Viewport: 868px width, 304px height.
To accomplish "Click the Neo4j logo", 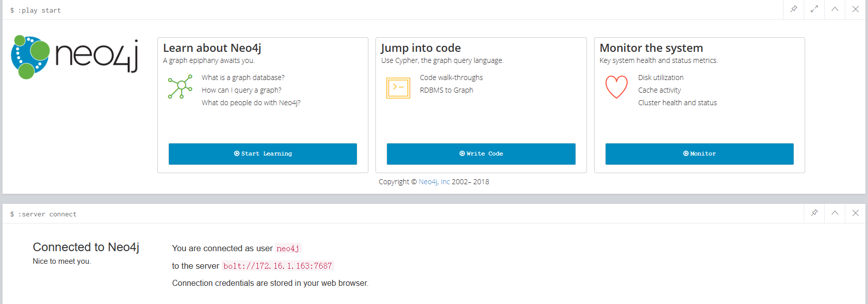I will [x=74, y=57].
